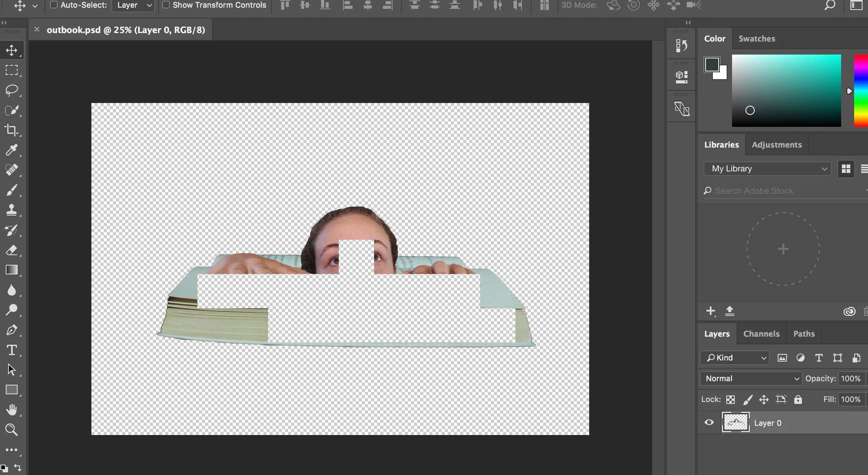Screen dimensions: 868x475
Task: Click the Zoom tool
Action: [12, 430]
